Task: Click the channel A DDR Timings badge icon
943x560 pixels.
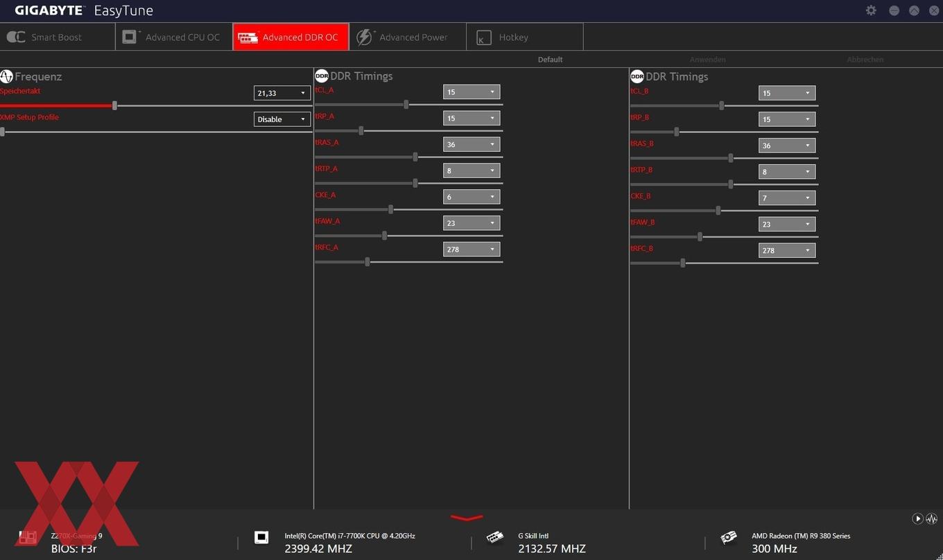Action: pyautogui.click(x=322, y=76)
